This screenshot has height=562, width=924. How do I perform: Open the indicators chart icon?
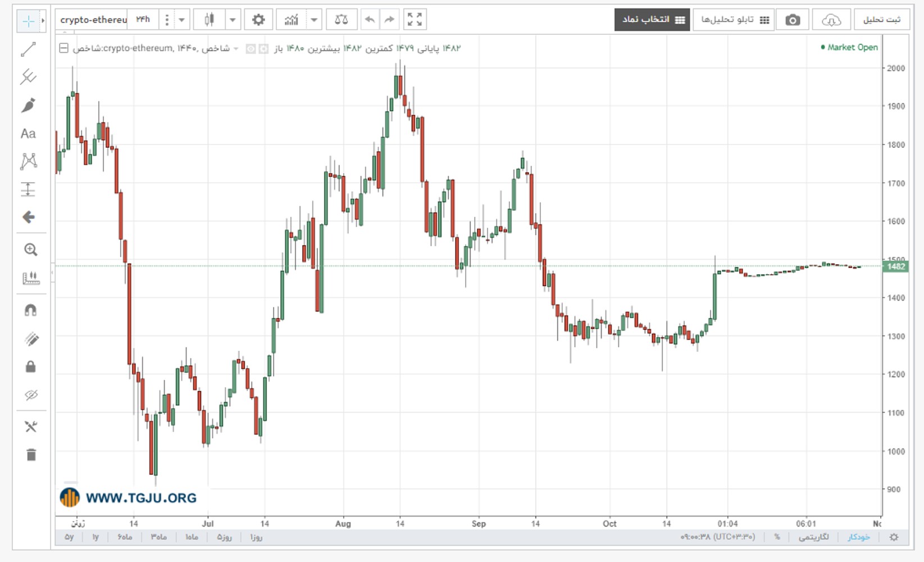291,20
